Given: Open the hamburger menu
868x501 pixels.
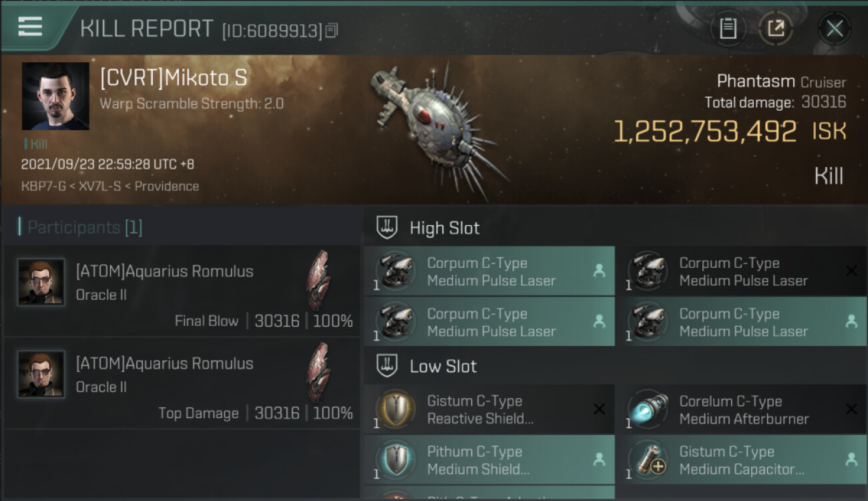Looking at the screenshot, I should (30, 27).
